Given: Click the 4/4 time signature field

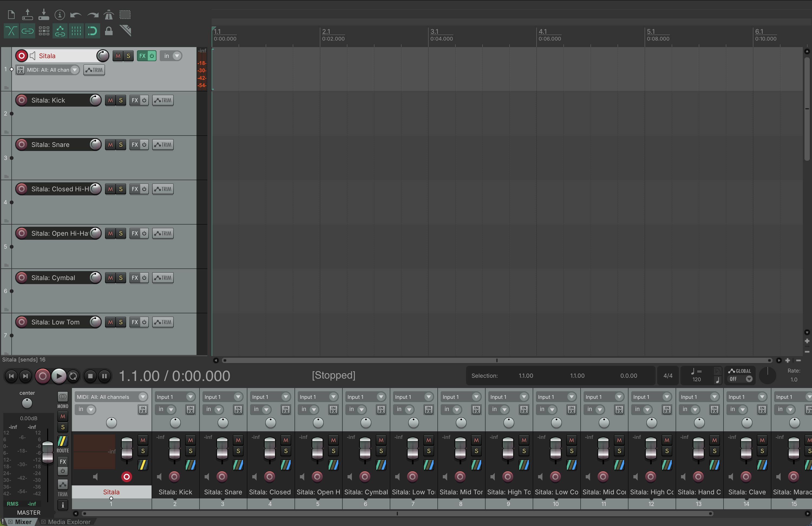Looking at the screenshot, I should [668, 376].
